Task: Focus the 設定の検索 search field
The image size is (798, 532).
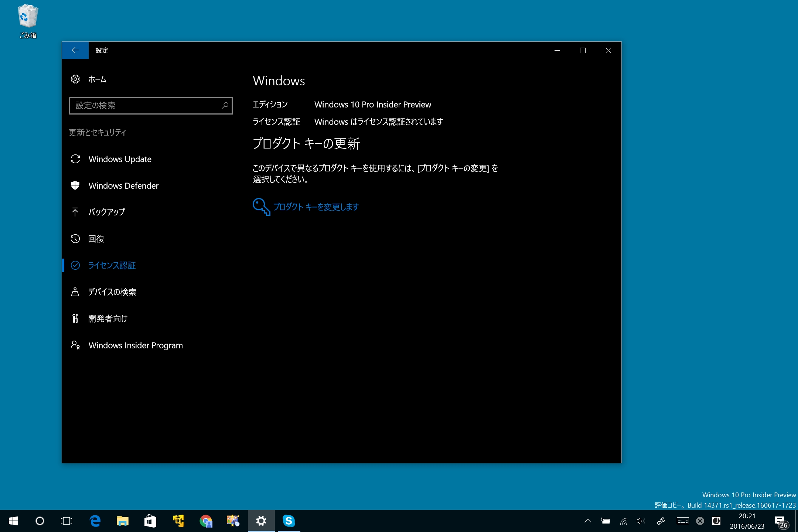Action: (146, 106)
